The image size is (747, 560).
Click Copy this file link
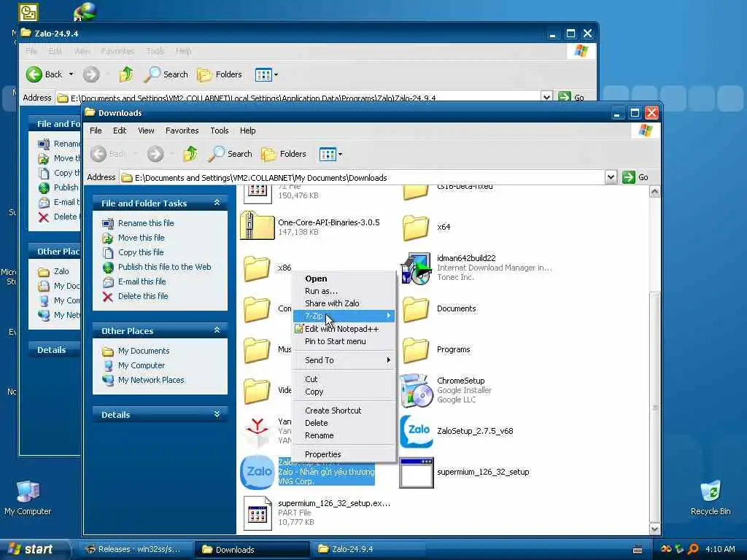point(141,252)
